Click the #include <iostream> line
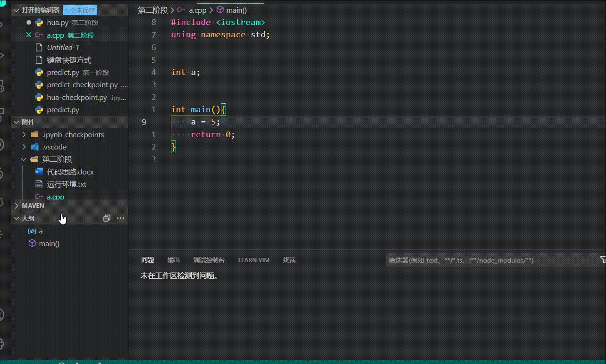Screen dimensions: 606x364 point(218,22)
